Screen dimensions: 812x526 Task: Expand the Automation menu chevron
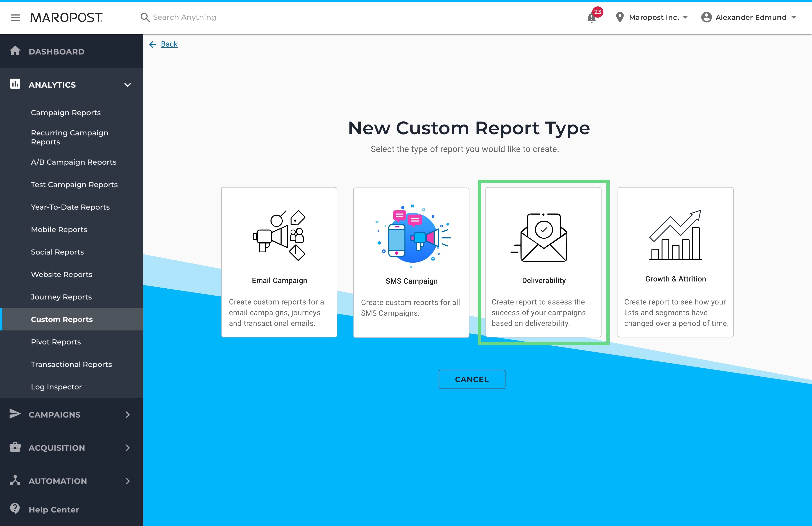128,481
